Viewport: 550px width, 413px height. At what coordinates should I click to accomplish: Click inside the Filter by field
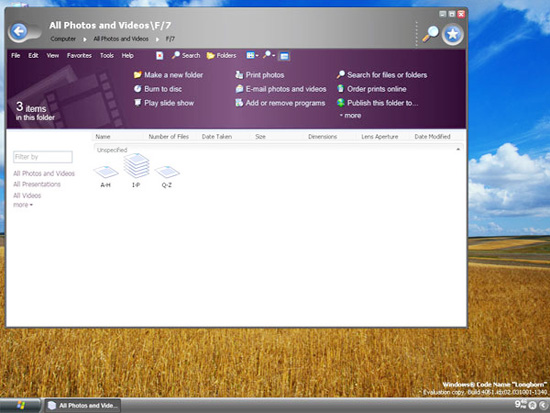coord(43,157)
